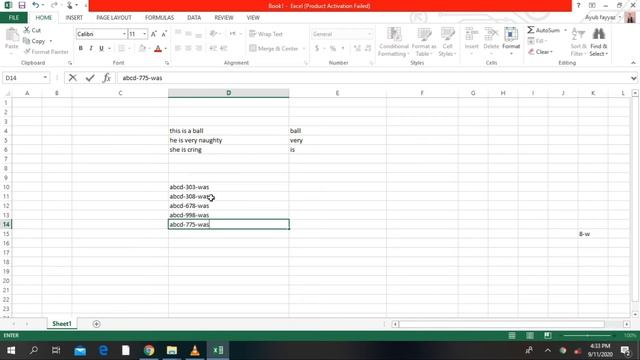Viewport: 640px width, 360px height.
Task: Toggle Underline formatting
Action: [x=101, y=49]
